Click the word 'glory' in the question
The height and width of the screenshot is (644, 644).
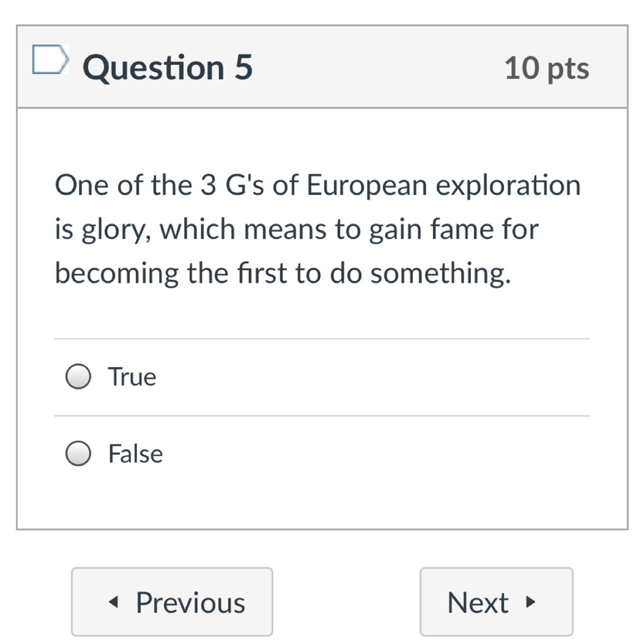[x=112, y=230]
